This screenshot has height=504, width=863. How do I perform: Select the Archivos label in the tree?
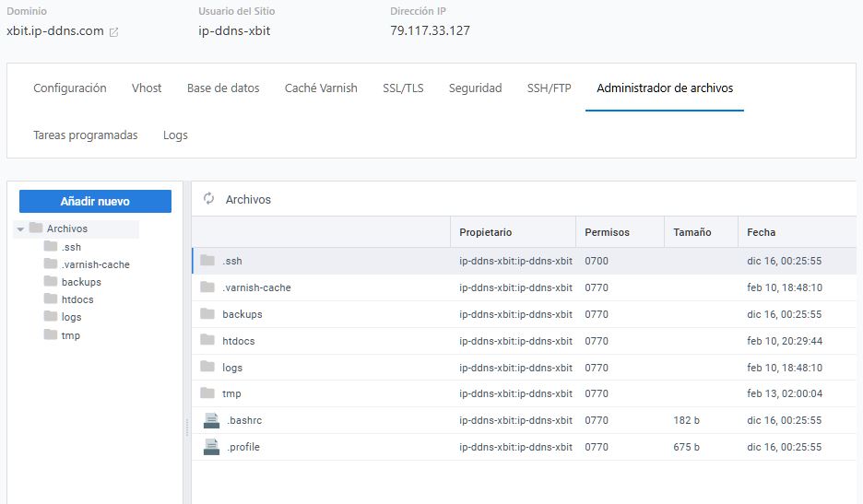click(x=67, y=229)
